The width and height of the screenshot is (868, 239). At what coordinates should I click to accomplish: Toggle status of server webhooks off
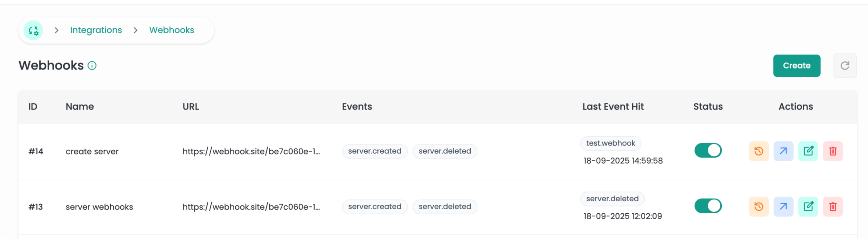pyautogui.click(x=708, y=206)
